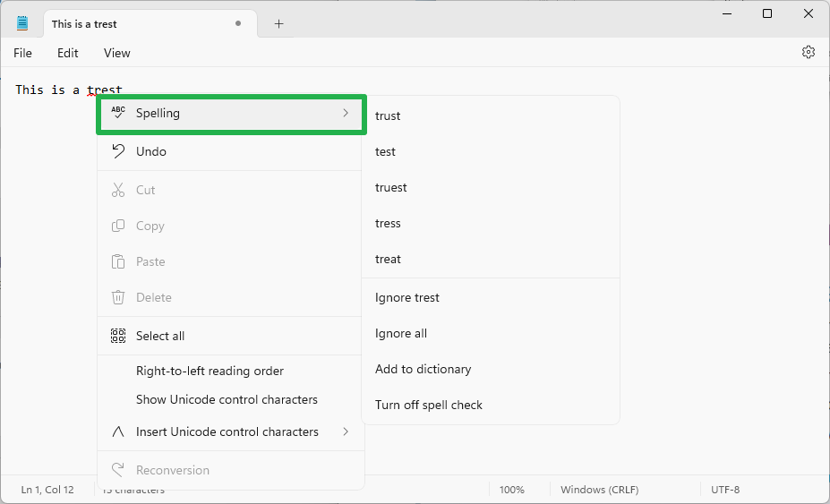Click the word 'This' in the editor
The image size is (830, 504).
click(30, 90)
